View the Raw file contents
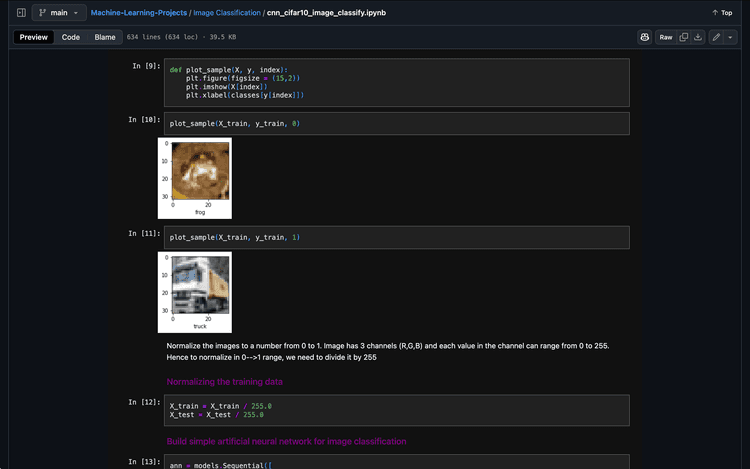 [x=665, y=37]
